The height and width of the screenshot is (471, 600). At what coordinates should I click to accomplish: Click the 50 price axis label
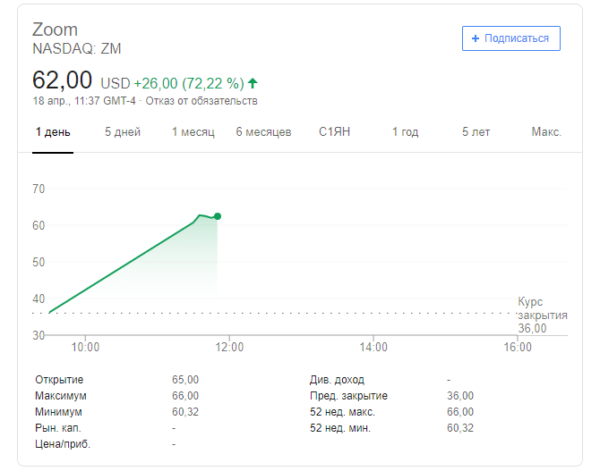[x=39, y=262]
